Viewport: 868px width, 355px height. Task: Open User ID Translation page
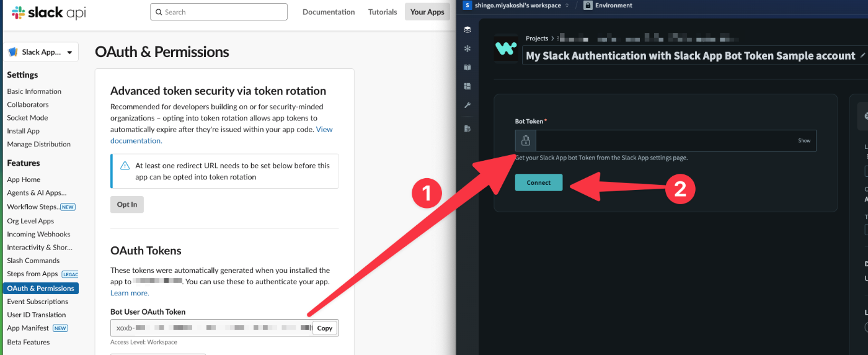tap(37, 315)
